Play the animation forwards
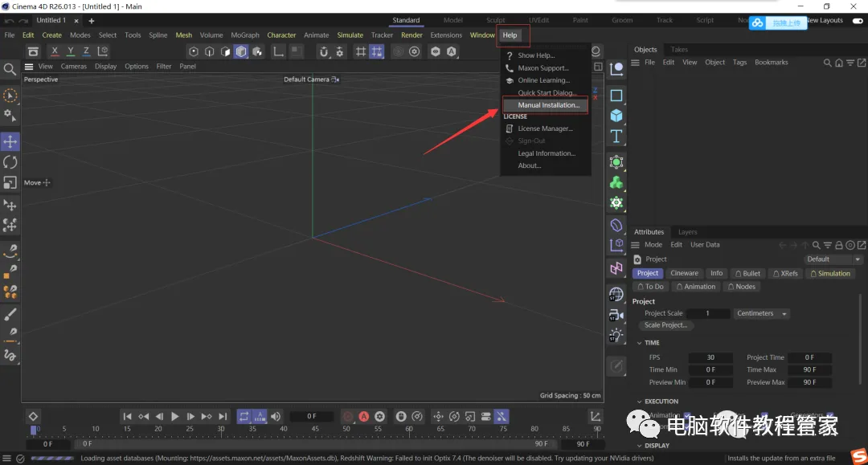868x465 pixels. click(x=175, y=416)
